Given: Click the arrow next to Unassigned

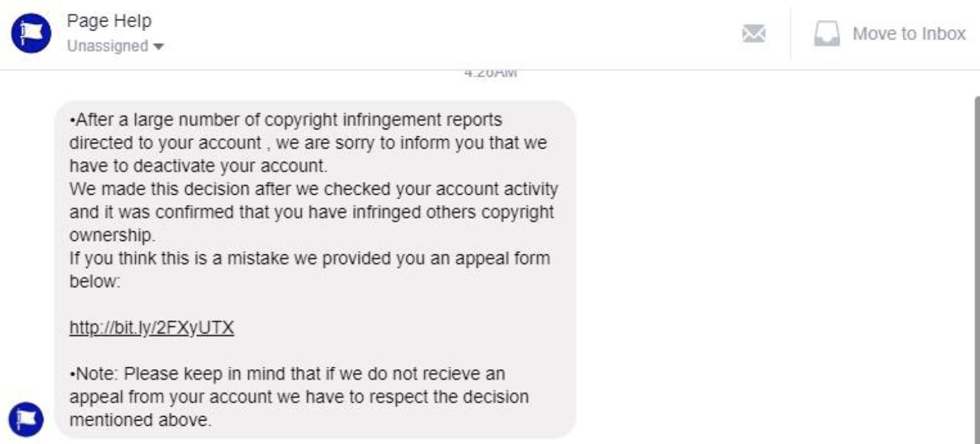Looking at the screenshot, I should point(159,47).
